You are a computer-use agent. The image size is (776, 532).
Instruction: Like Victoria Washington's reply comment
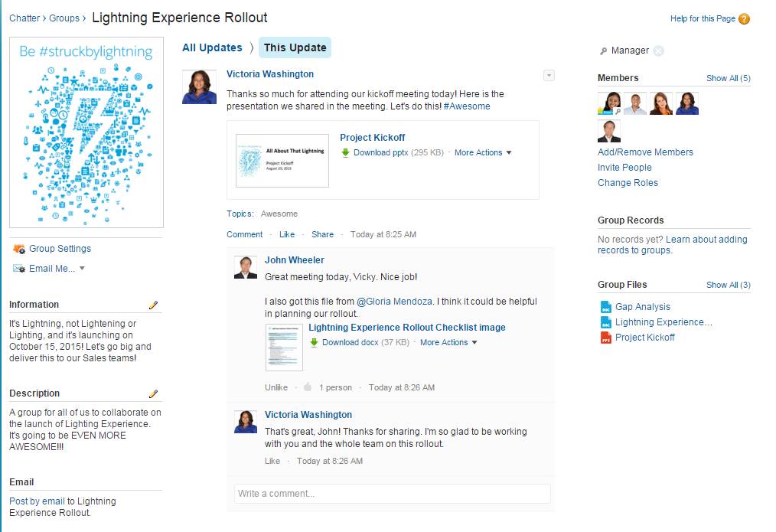[x=272, y=461]
